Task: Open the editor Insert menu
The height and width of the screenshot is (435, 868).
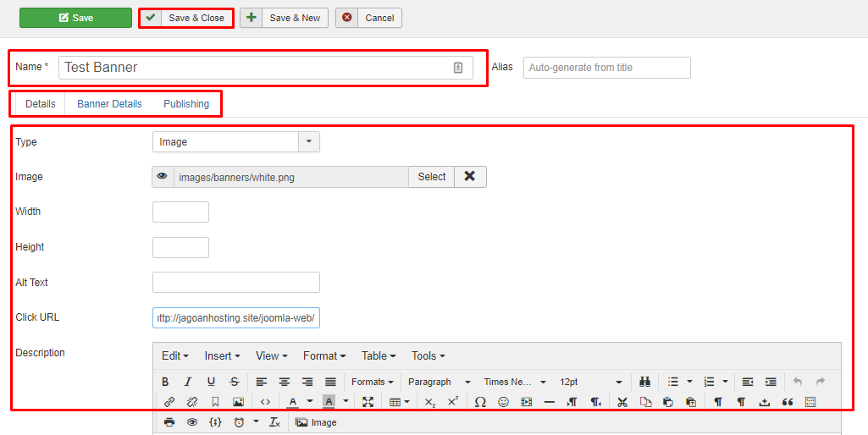Action: (222, 355)
